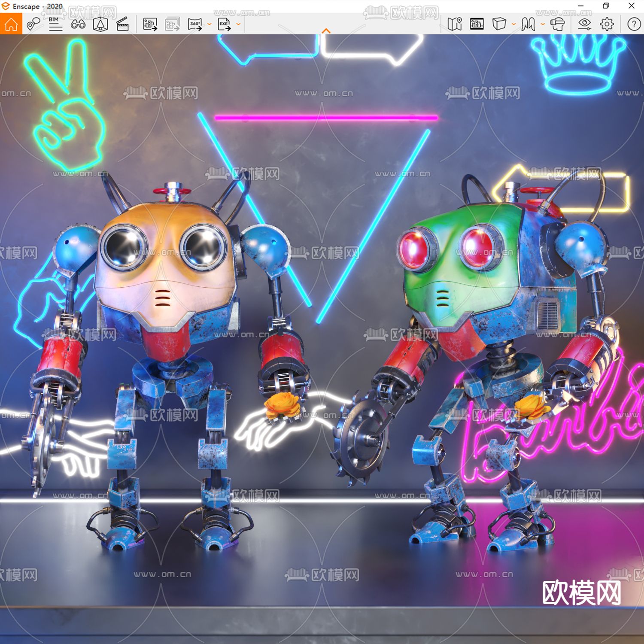Open the Video Editor clapperboard icon
Screen dimensions: 644x644
click(122, 24)
